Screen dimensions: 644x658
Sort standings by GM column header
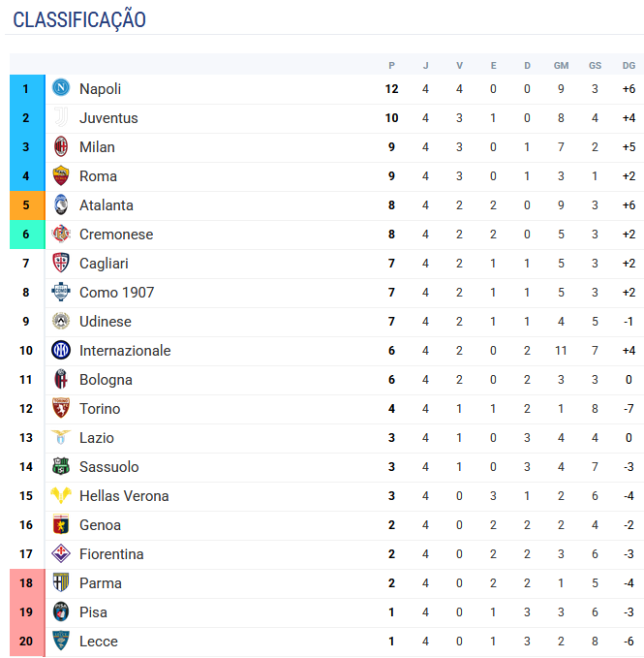tap(561, 66)
